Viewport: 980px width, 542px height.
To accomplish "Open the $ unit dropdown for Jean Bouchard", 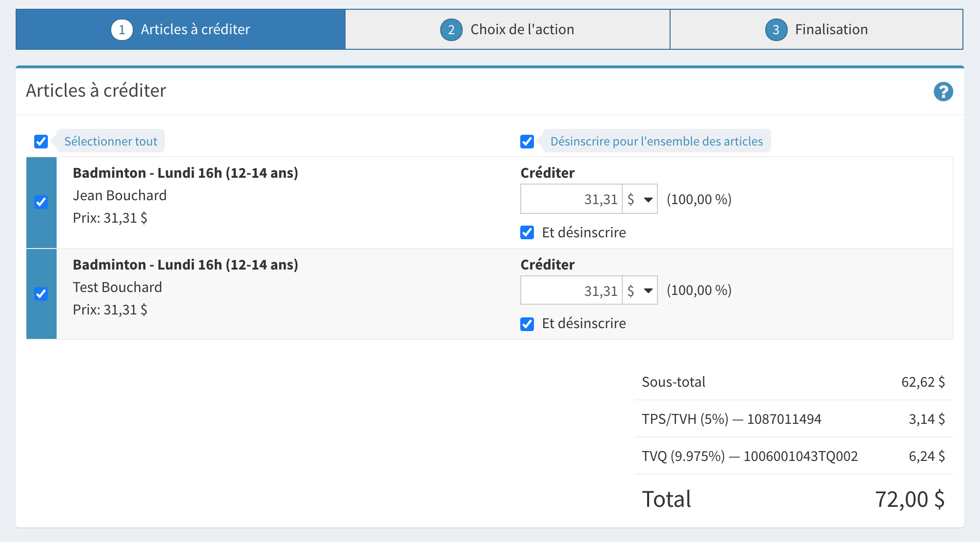I will [640, 199].
